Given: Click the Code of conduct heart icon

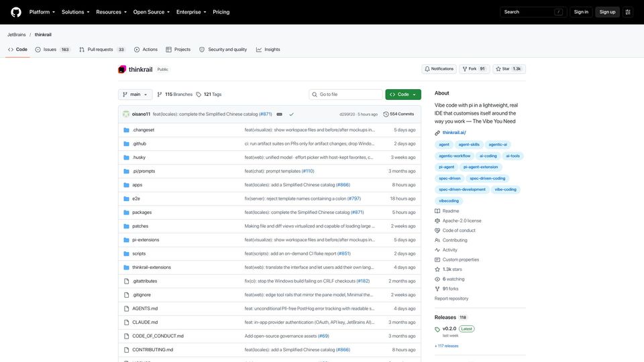Looking at the screenshot, I should (x=437, y=231).
